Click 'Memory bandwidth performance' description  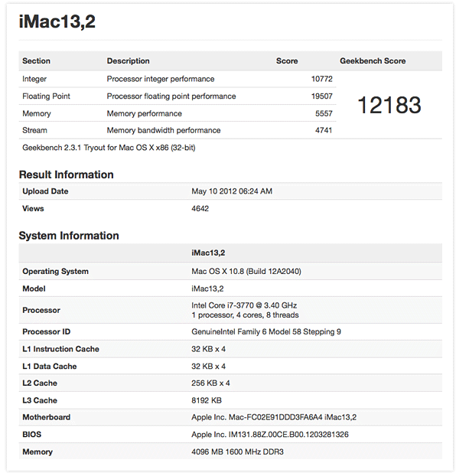[163, 130]
